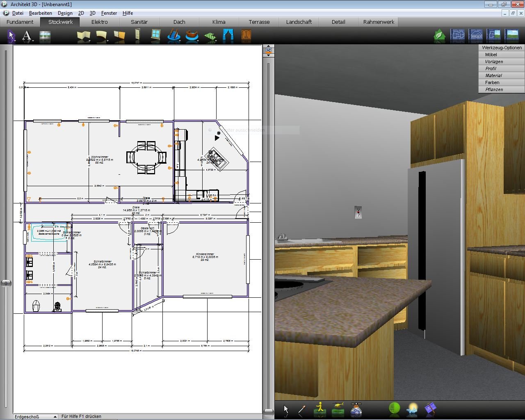The width and height of the screenshot is (525, 420).
Task: Select the railing balcony tool
Action: tap(192, 36)
